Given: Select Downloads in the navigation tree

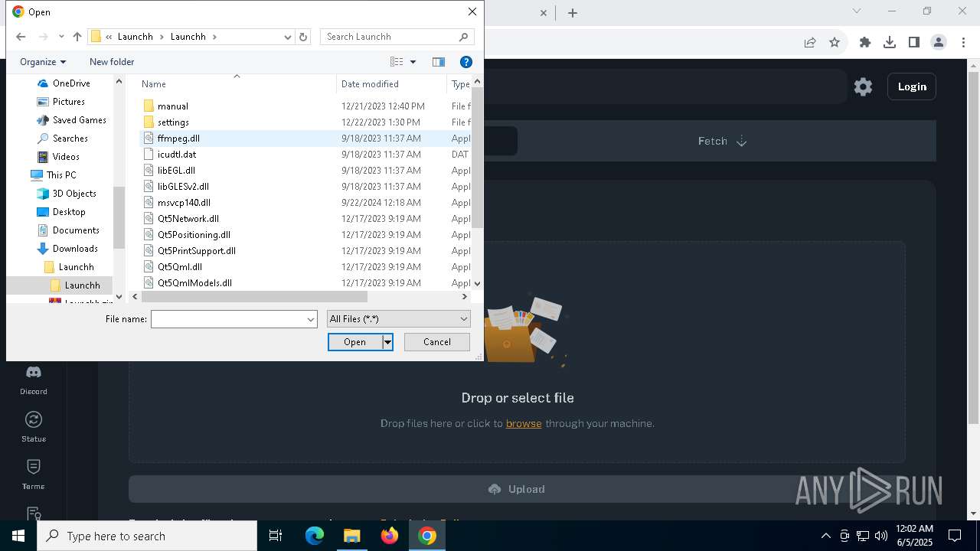Looking at the screenshot, I should [75, 249].
